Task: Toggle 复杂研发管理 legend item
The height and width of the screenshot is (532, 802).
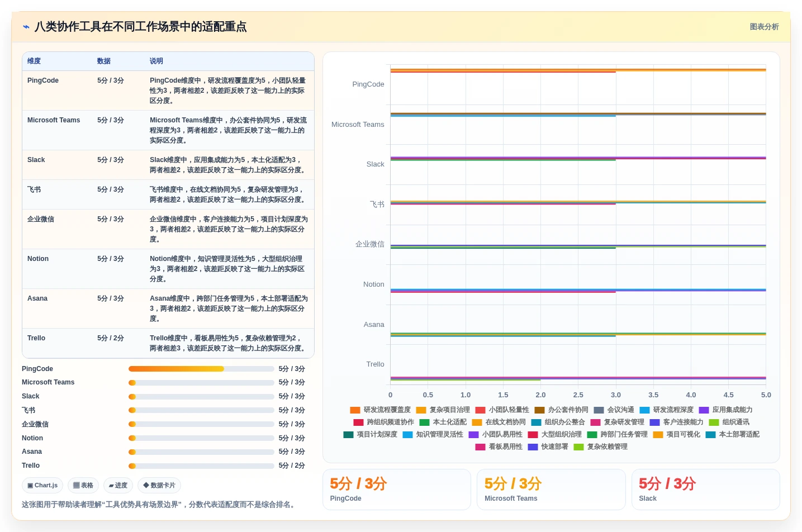Action: (x=617, y=422)
